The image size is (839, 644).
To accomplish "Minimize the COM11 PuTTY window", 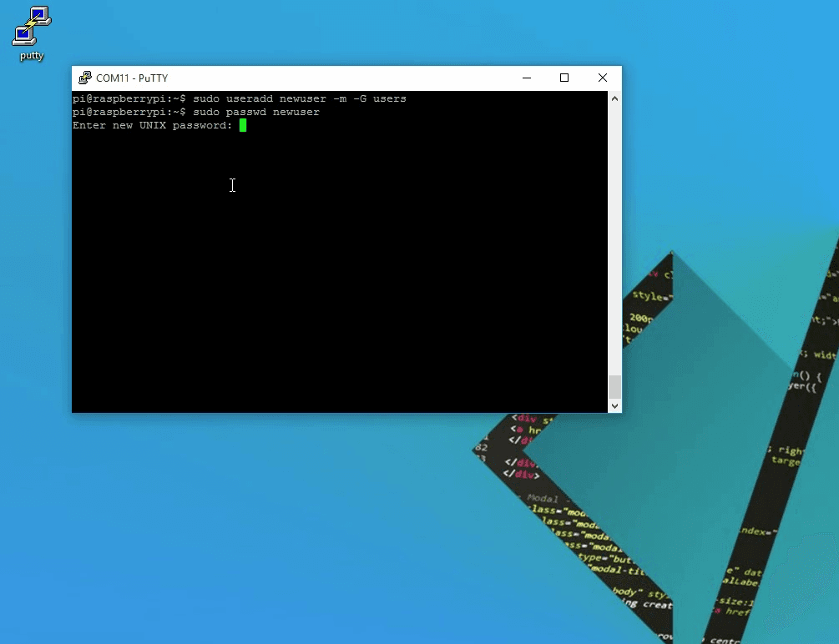I will (527, 78).
